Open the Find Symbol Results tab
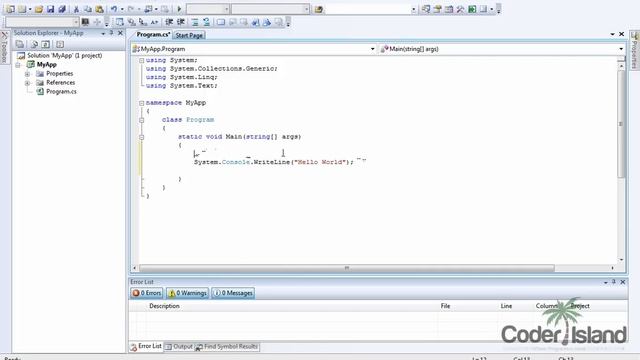 [227, 347]
